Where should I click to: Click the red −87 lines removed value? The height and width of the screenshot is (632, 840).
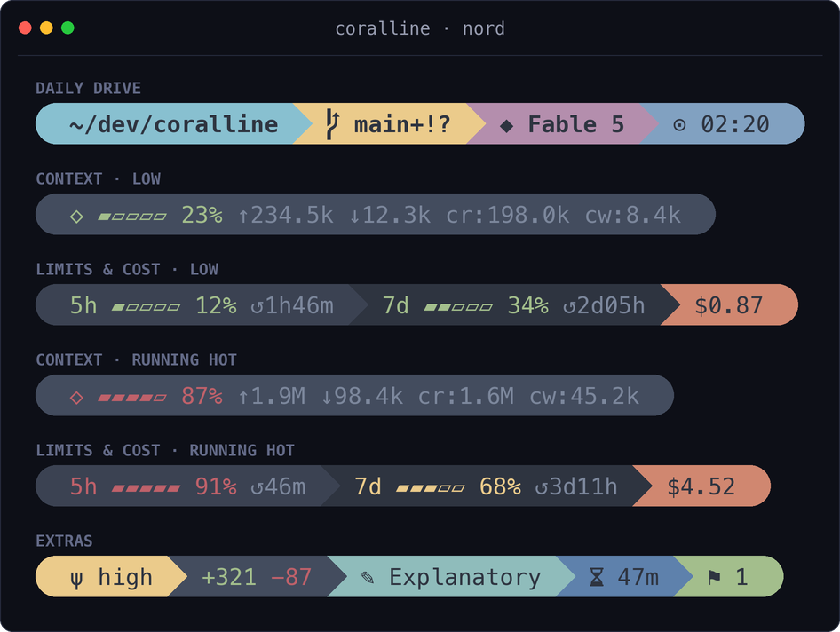[291, 577]
